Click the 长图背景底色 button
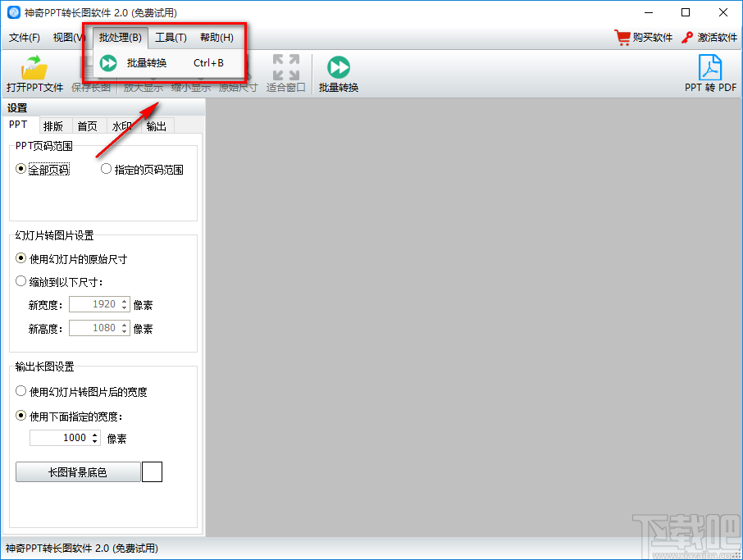743x560 pixels. pos(78,472)
